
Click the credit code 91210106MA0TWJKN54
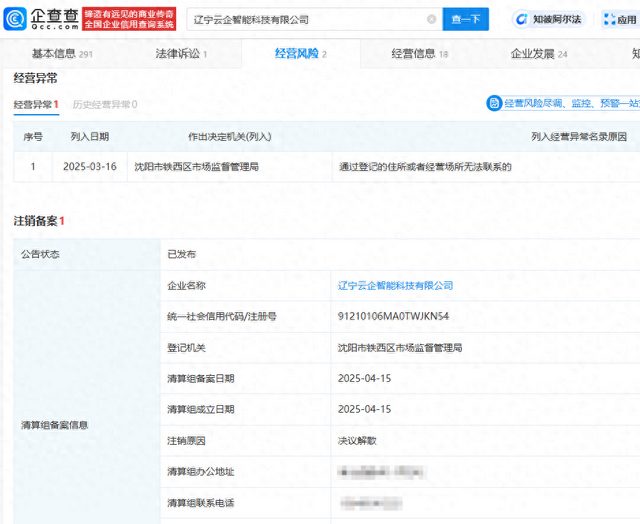coord(393,316)
